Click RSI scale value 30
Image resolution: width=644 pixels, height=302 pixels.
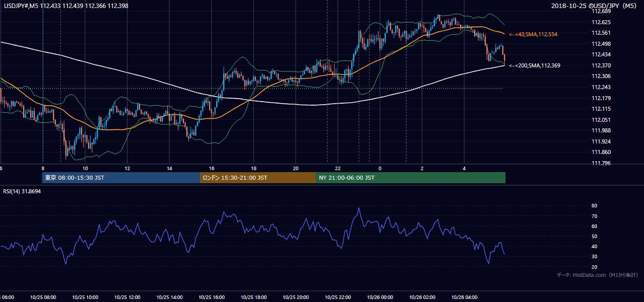pos(594,257)
